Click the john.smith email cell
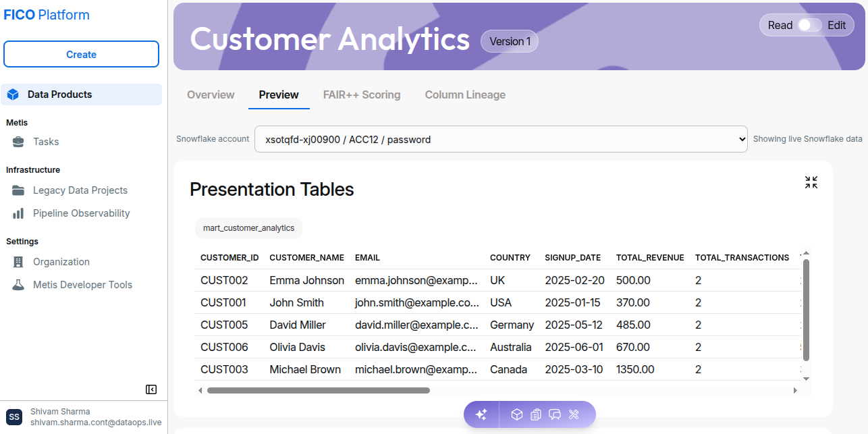 pyautogui.click(x=417, y=302)
